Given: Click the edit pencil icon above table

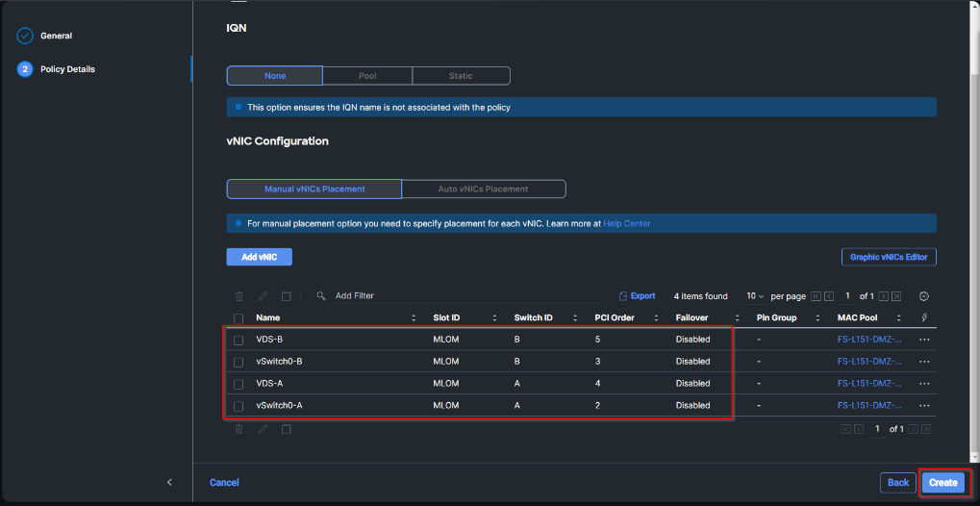Looking at the screenshot, I should tap(263, 296).
